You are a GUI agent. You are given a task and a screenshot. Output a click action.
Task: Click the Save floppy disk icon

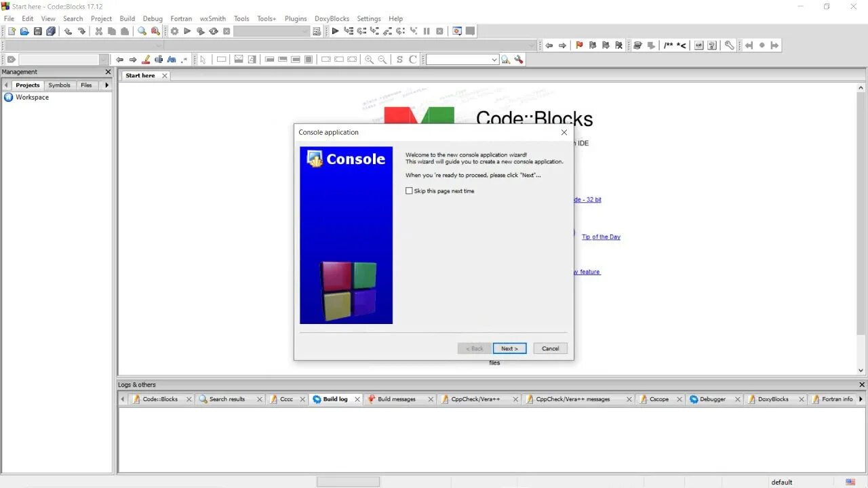tap(38, 31)
